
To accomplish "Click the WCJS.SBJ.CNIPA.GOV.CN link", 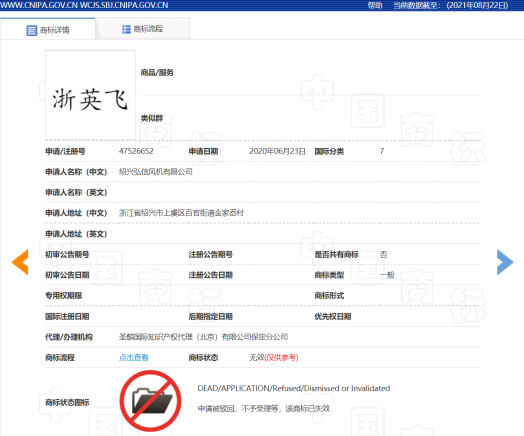I will click(124, 5).
